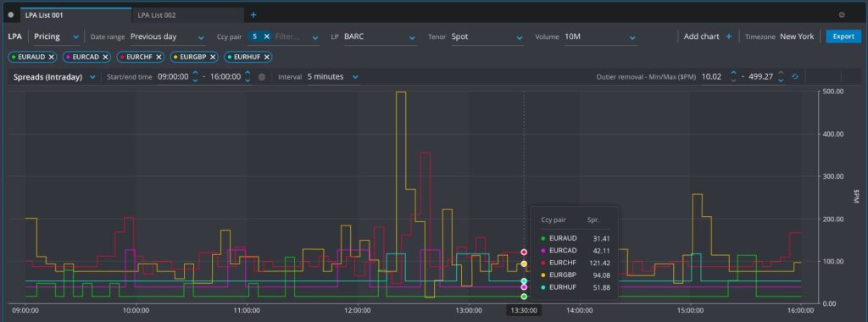This screenshot has width=868, height=322.
Task: Click EURHUF cyan legend dot in tooltip
Action: point(543,287)
